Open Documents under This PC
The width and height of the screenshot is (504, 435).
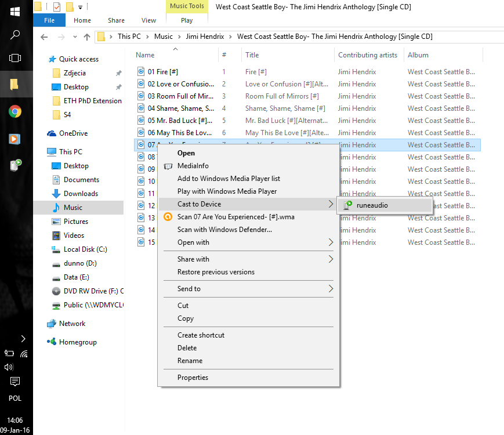click(81, 180)
